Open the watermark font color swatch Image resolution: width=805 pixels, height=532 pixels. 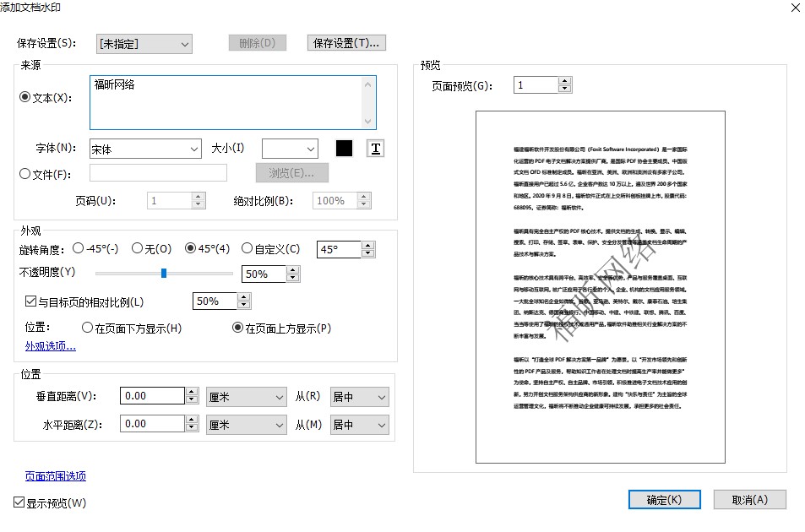344,148
